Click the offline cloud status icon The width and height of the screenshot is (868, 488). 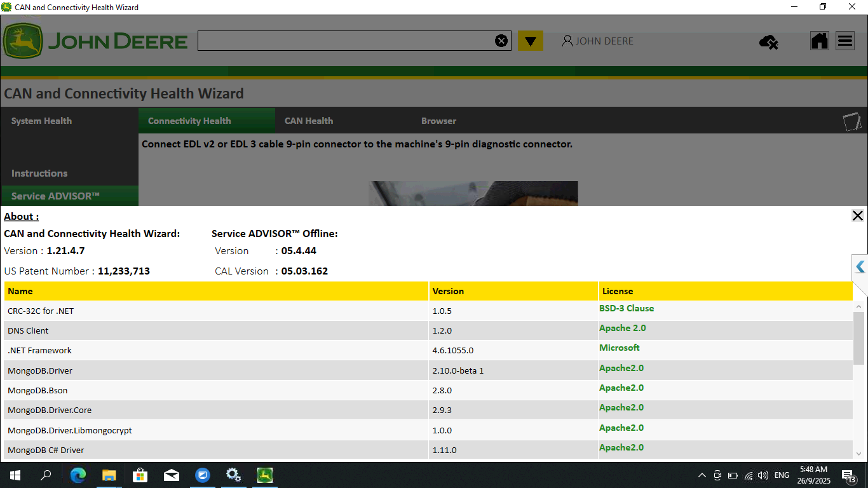769,41
